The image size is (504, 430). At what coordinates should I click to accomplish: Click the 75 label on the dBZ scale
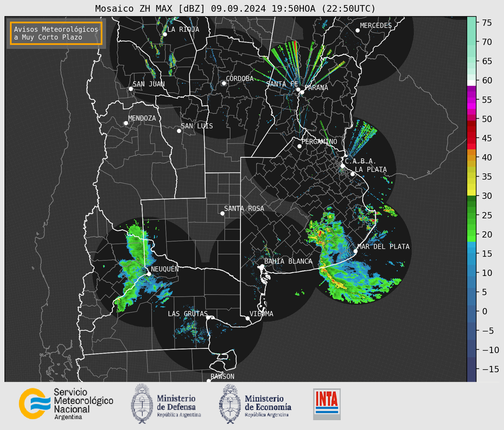point(487,23)
